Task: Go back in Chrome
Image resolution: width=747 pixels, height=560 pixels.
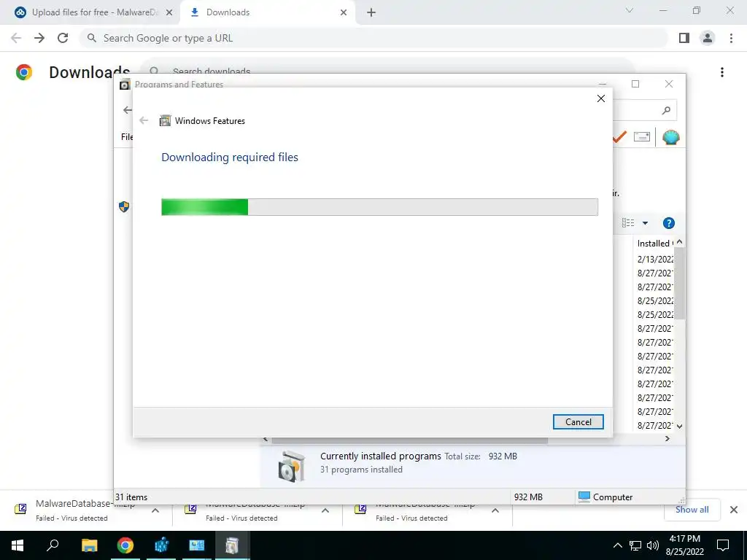Action: [x=16, y=38]
